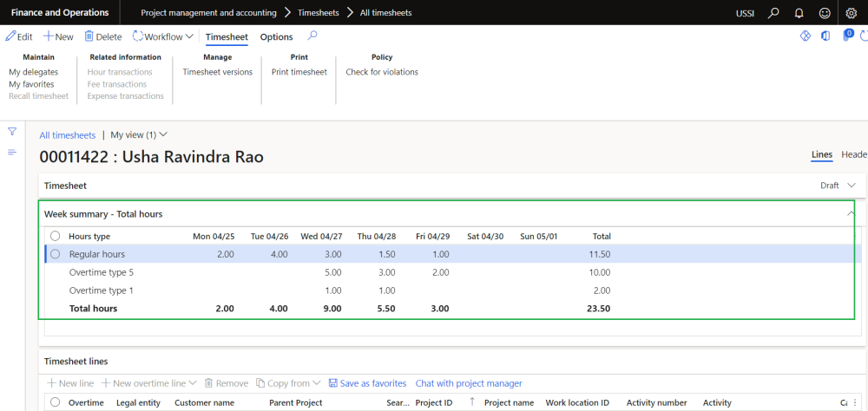Click the Edit pencil button

tap(19, 37)
